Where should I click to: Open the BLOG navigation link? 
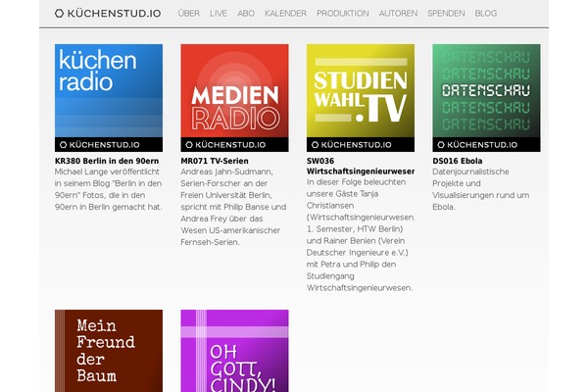(x=486, y=14)
